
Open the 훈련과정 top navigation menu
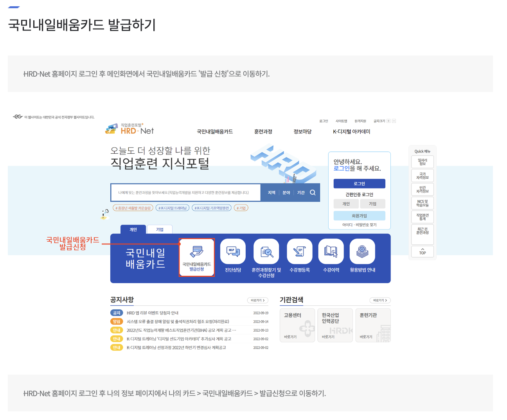263,132
